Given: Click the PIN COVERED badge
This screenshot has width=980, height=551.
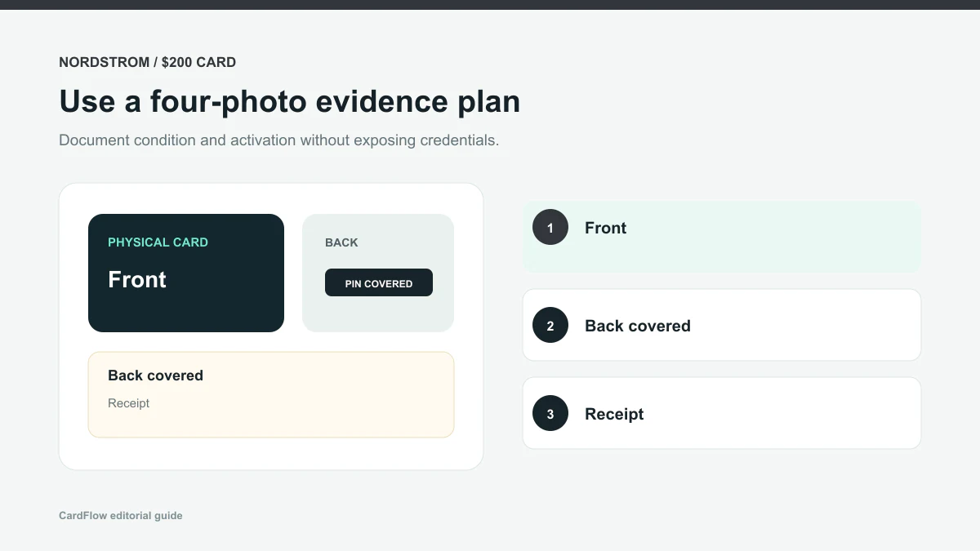Looking at the screenshot, I should pos(379,282).
